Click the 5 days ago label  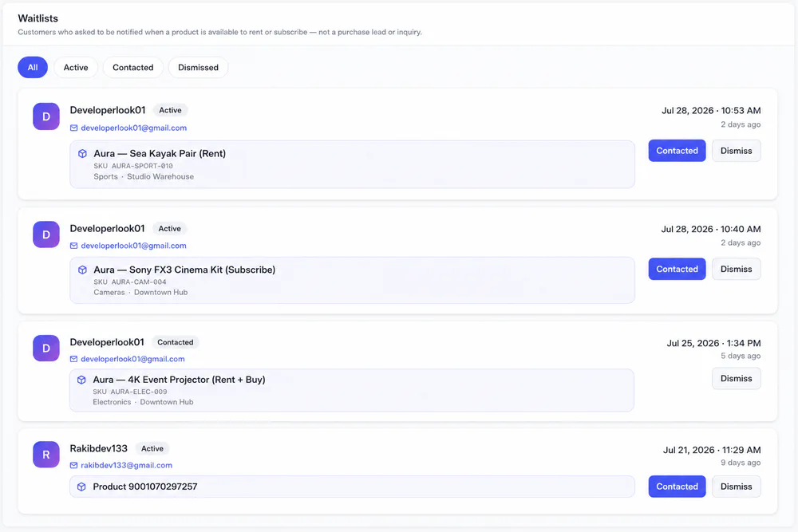click(741, 356)
